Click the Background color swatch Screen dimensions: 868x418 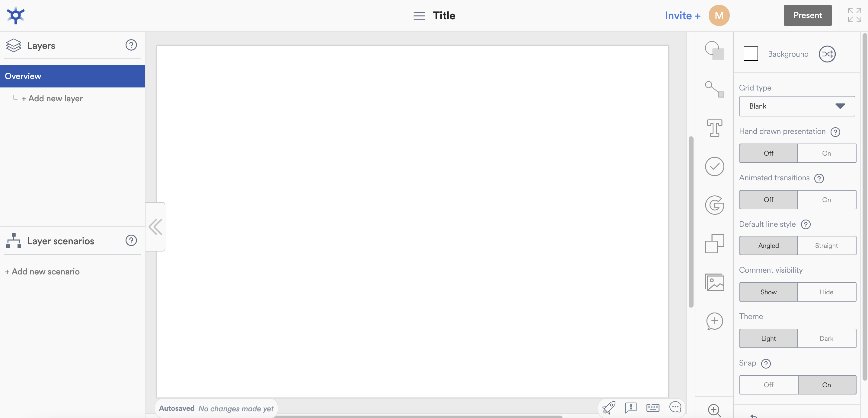pos(751,54)
